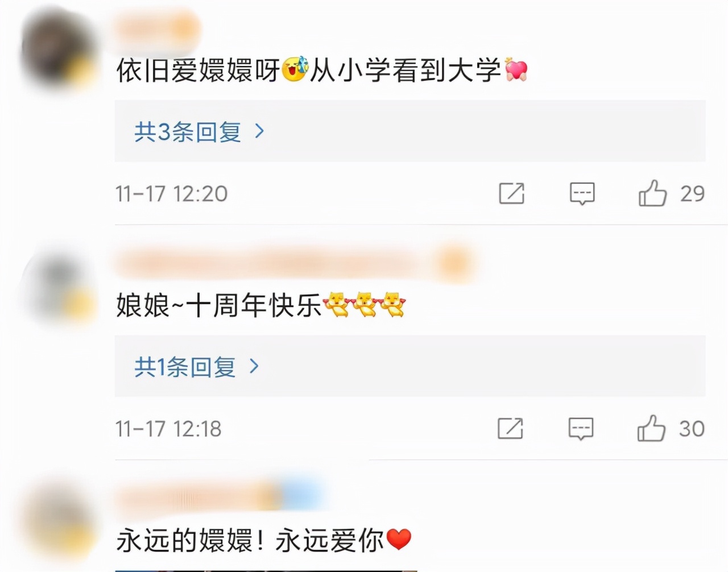The width and height of the screenshot is (728, 572).
Task: Open the second commenter's blurred username
Action: 295,263
